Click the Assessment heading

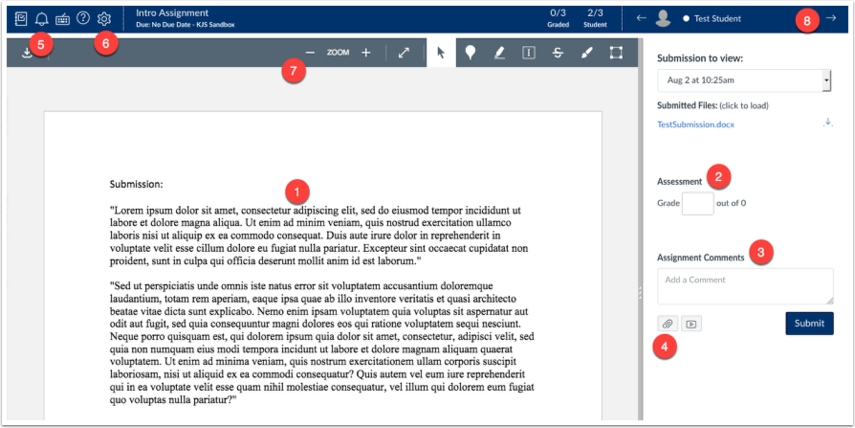(679, 182)
